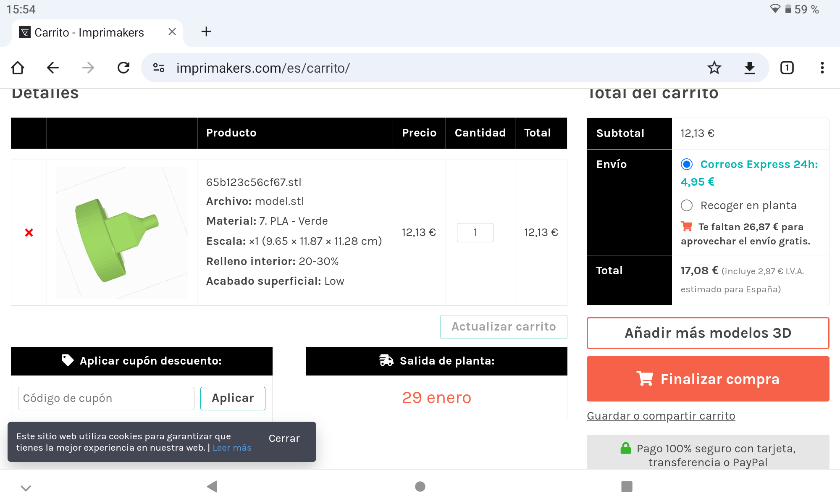
Task: Click the Añadir más modelos 3D button
Action: tap(708, 333)
